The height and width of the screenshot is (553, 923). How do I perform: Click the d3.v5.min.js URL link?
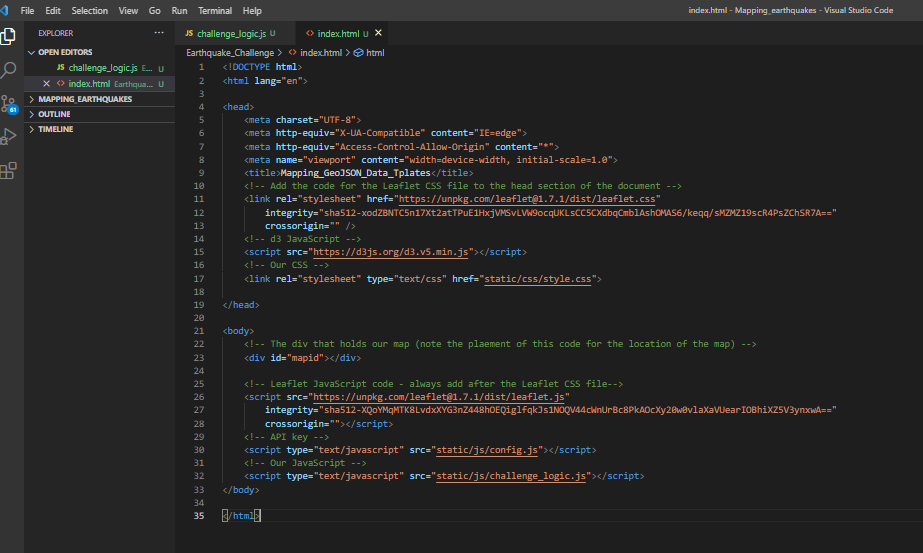[390, 252]
